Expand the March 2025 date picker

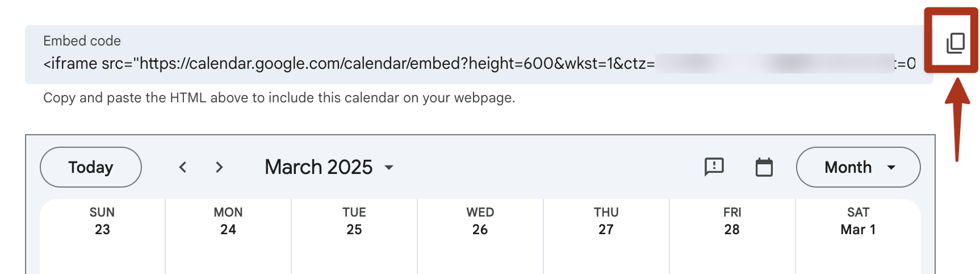(329, 167)
